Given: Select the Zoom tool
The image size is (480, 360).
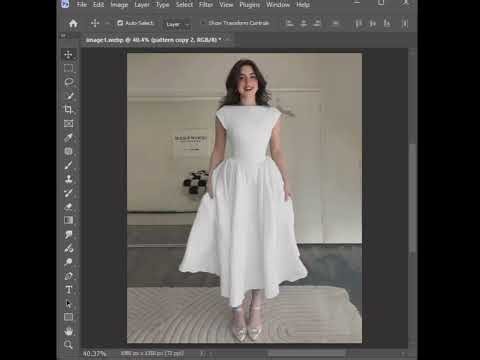Looking at the screenshot, I should click(68, 345).
